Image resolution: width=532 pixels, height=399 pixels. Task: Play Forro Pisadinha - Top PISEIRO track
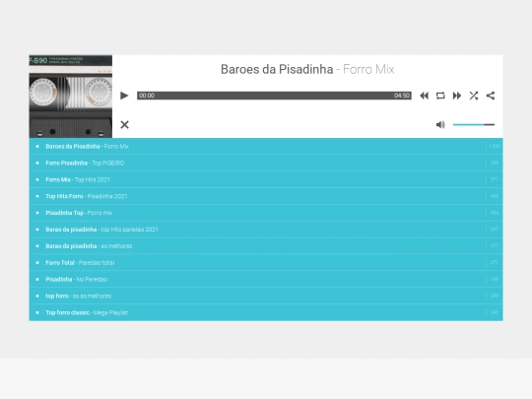click(266, 163)
